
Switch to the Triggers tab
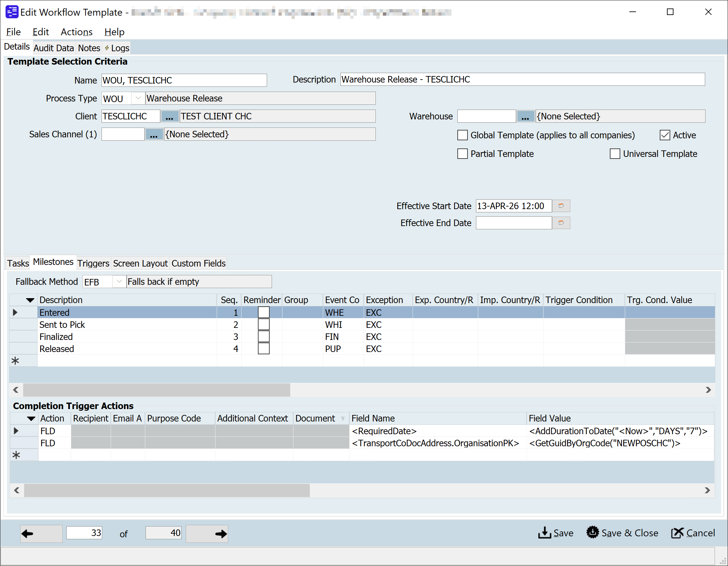pyautogui.click(x=93, y=263)
